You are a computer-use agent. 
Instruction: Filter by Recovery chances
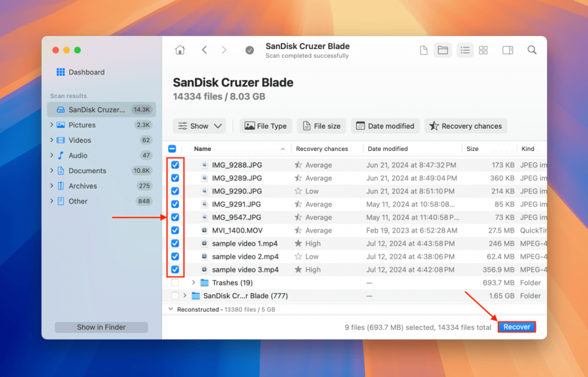point(465,126)
